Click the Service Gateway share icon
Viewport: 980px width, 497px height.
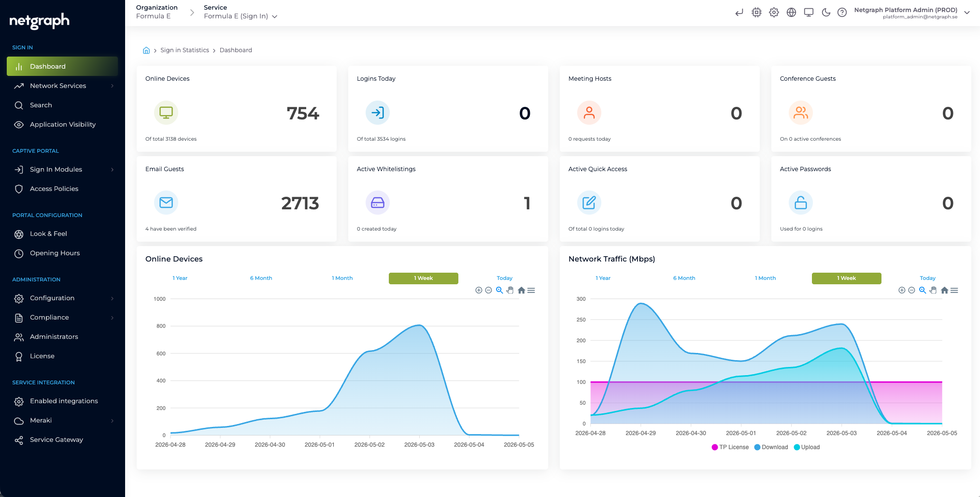(19, 440)
